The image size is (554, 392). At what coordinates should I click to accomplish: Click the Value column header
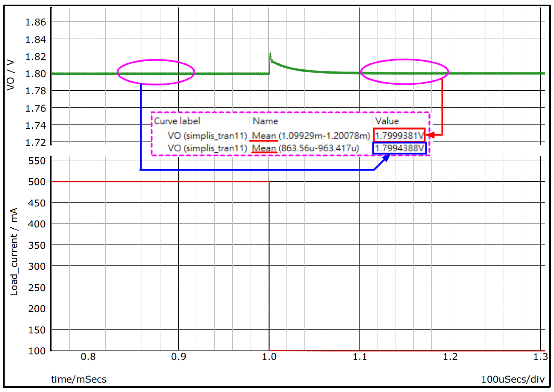[x=387, y=121]
